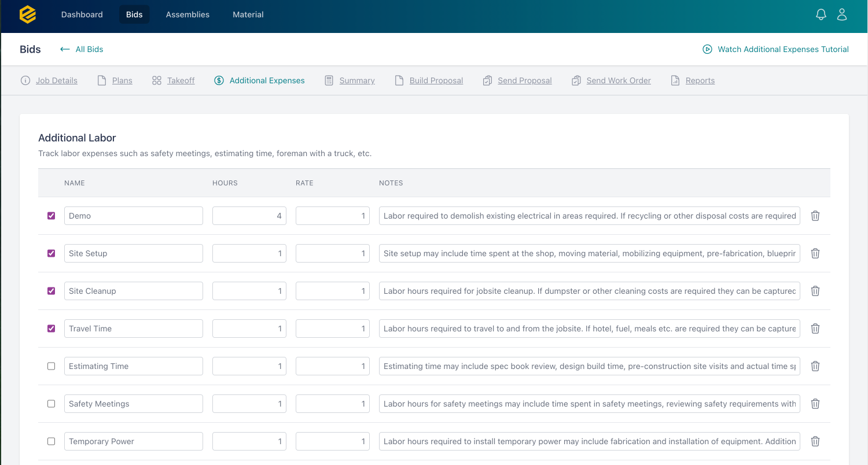Edit the Site Cleanup notes field
Image resolution: width=868 pixels, height=465 pixels.
point(590,291)
